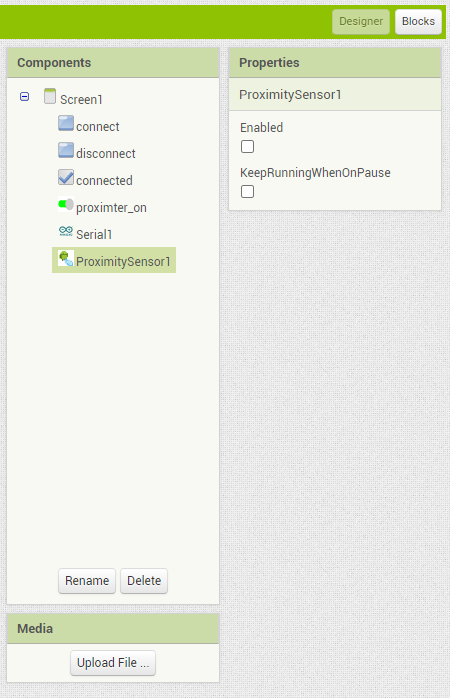Screen dimensions: 450x698
Task: Switch to the Blocks view
Action: (x=418, y=21)
